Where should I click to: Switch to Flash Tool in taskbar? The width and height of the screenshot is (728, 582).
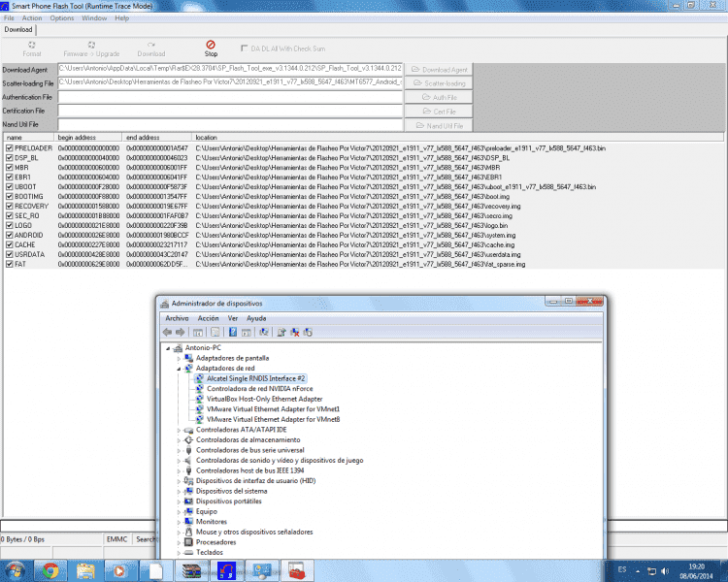coord(226,570)
